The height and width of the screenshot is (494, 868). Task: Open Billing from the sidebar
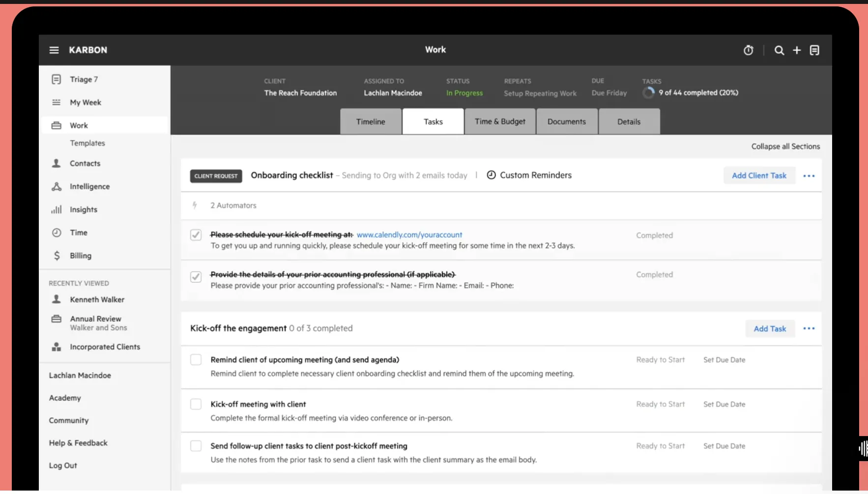point(80,256)
